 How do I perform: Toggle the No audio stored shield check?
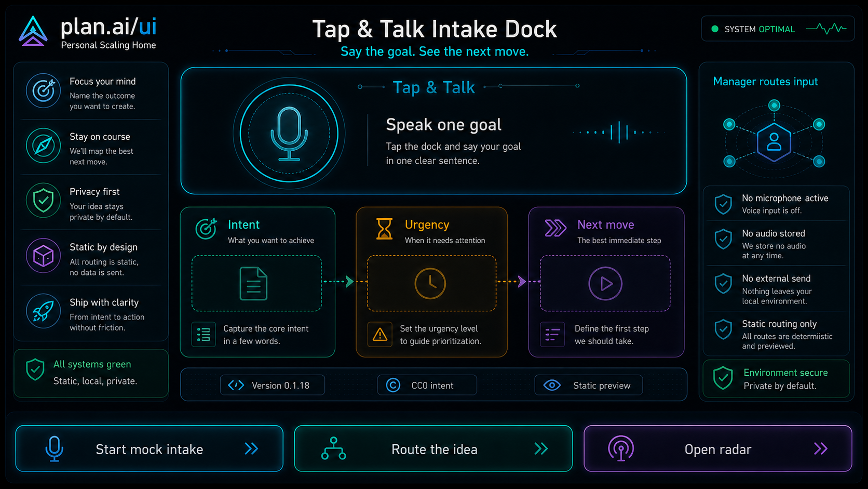pyautogui.click(x=723, y=239)
